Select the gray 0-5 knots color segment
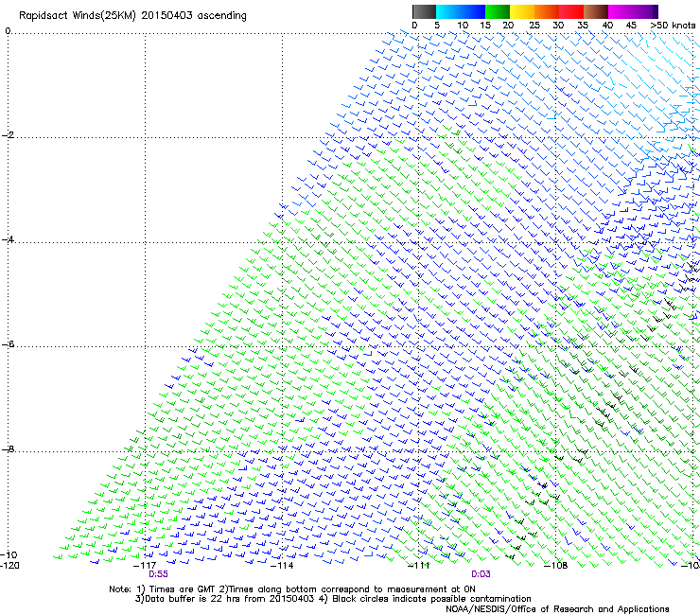700x615 pixels. [424, 11]
